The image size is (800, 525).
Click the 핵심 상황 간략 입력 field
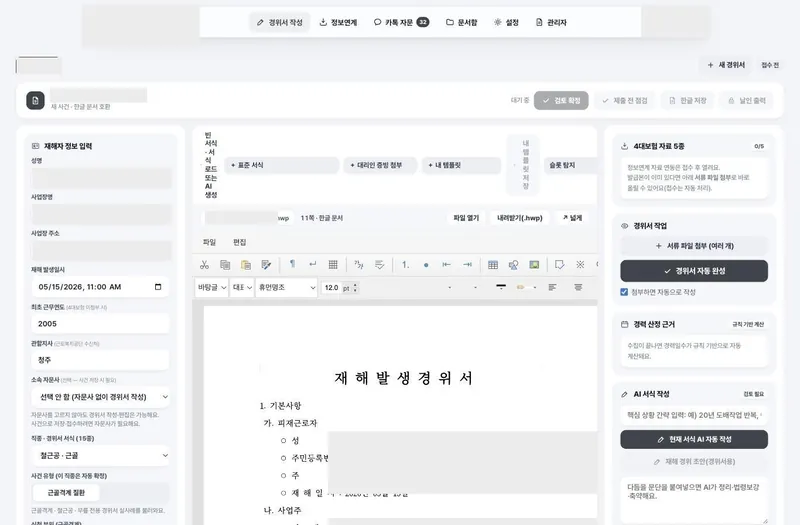694,415
